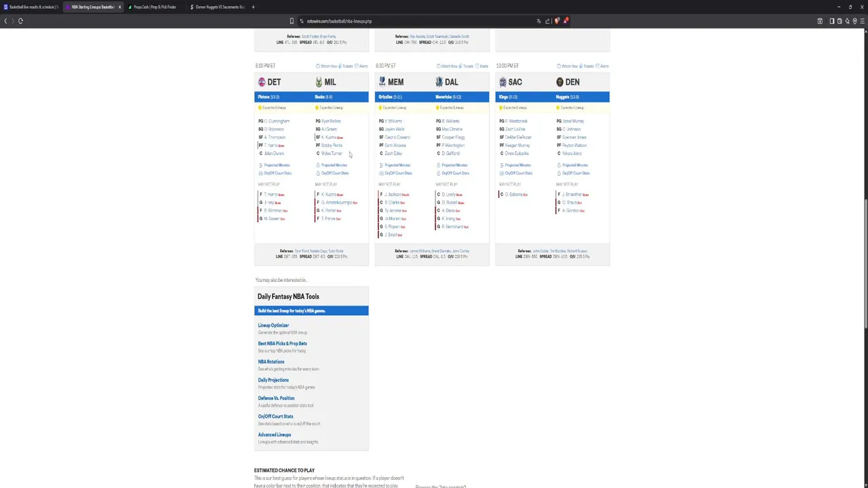Open the Advanced Lineups link
Screen dimensions: 868x488
[275, 435]
